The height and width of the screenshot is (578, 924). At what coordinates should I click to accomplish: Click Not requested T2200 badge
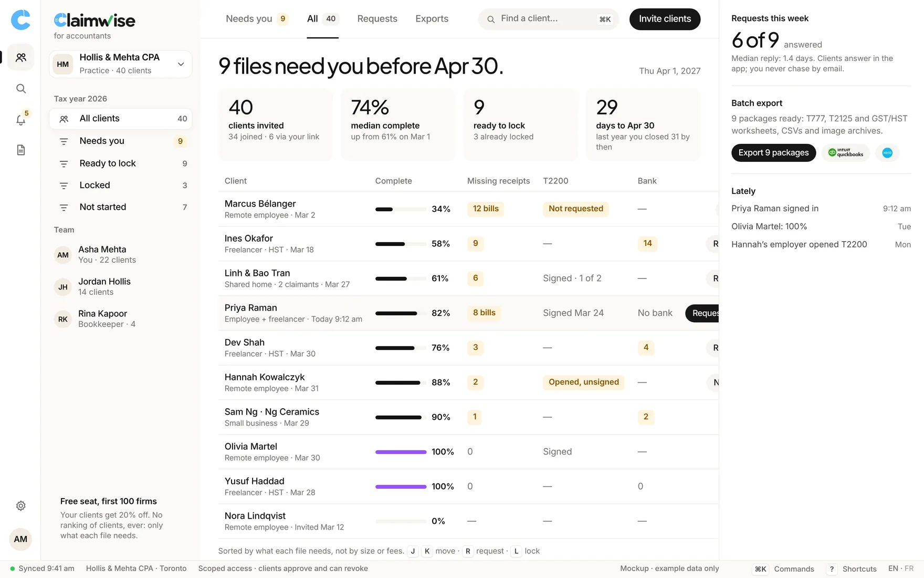point(576,209)
